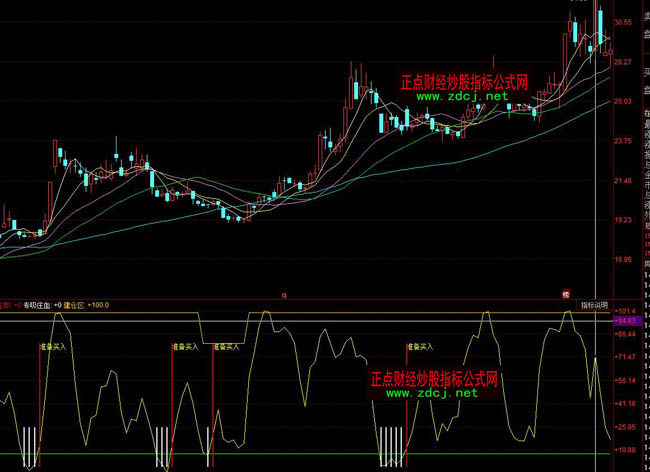Open the 指标说明 indicator description
Screen dimensions: 650x472
593,304
